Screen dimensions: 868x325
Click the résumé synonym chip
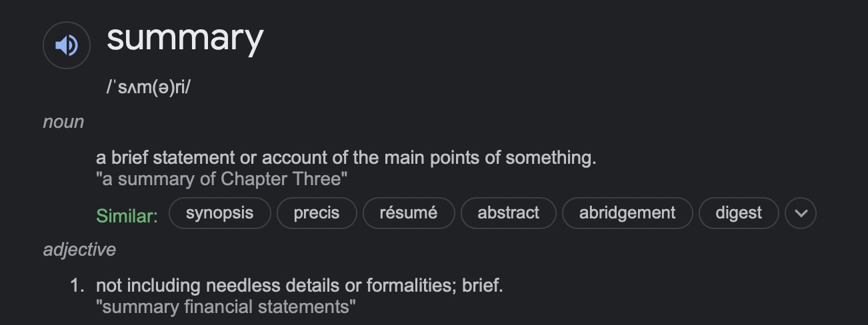(x=409, y=213)
